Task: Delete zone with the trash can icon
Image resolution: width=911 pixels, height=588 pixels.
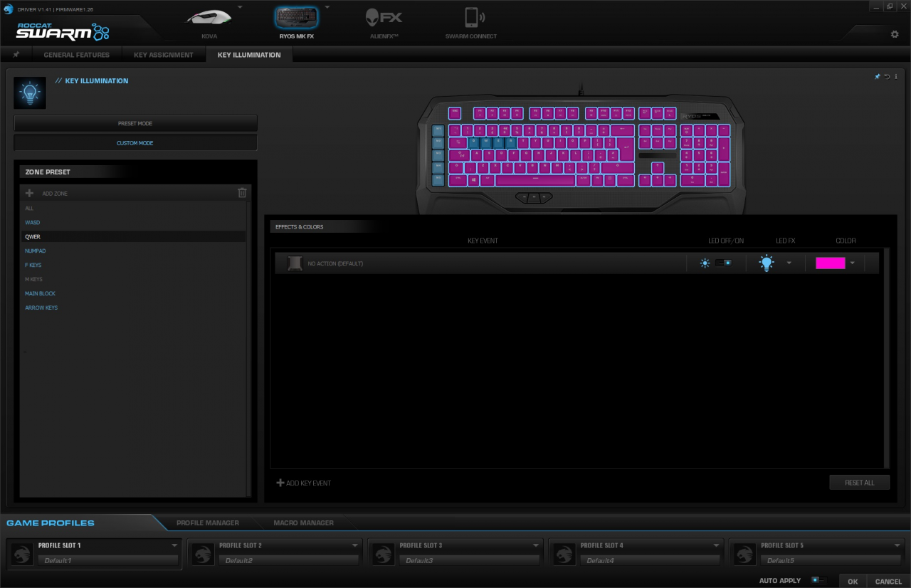Action: coord(242,193)
